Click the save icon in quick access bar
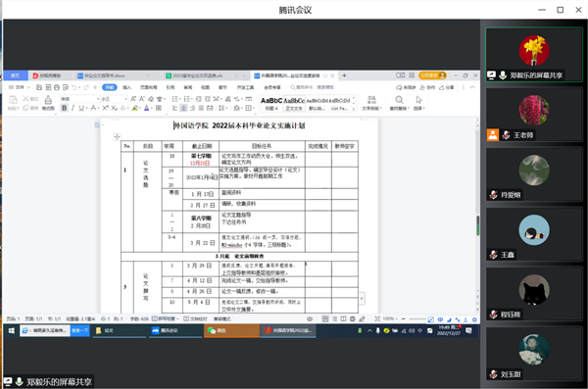This screenshot has height=389, width=588. (x=39, y=87)
